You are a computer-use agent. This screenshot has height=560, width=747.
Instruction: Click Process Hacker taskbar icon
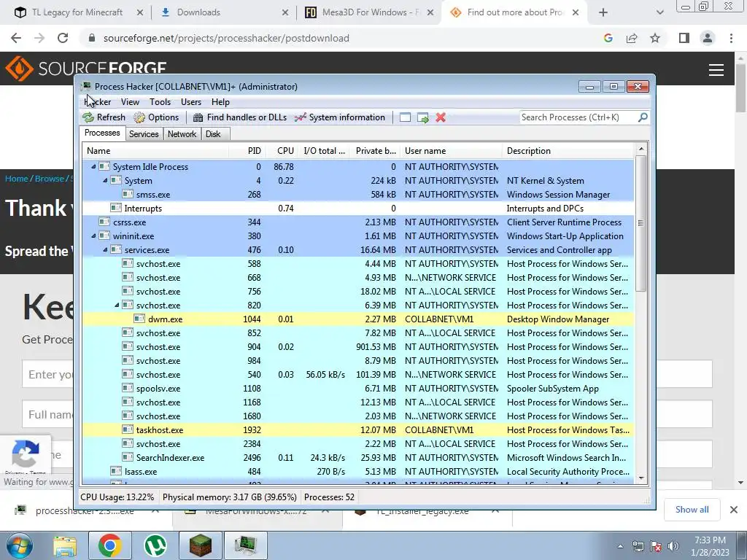pyautogui.click(x=246, y=545)
